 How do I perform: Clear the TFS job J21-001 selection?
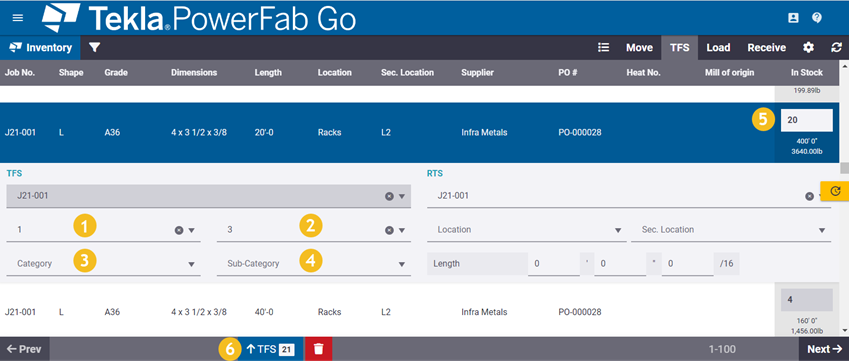coord(389,196)
